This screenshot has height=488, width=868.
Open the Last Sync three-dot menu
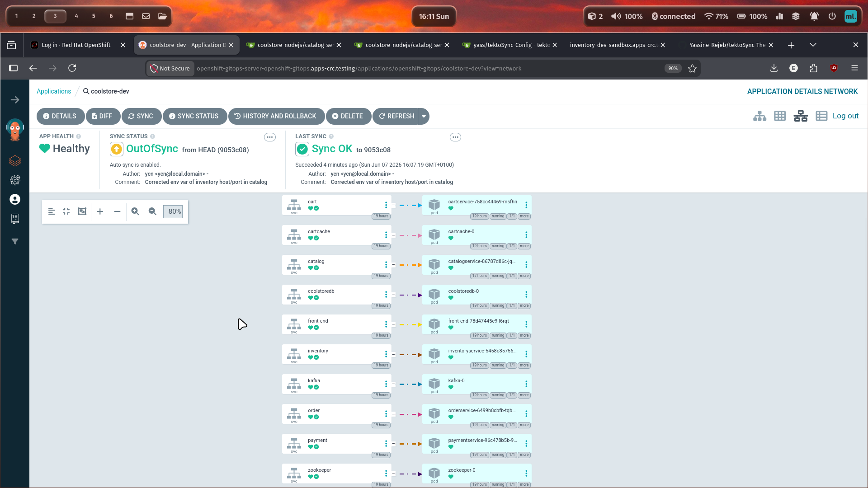pyautogui.click(x=455, y=137)
